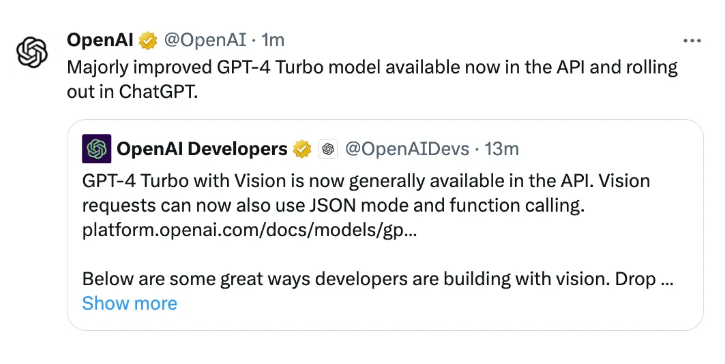This screenshot has width=725, height=364.
Task: Click the OpenAI profile avatar logo
Action: (x=32, y=52)
